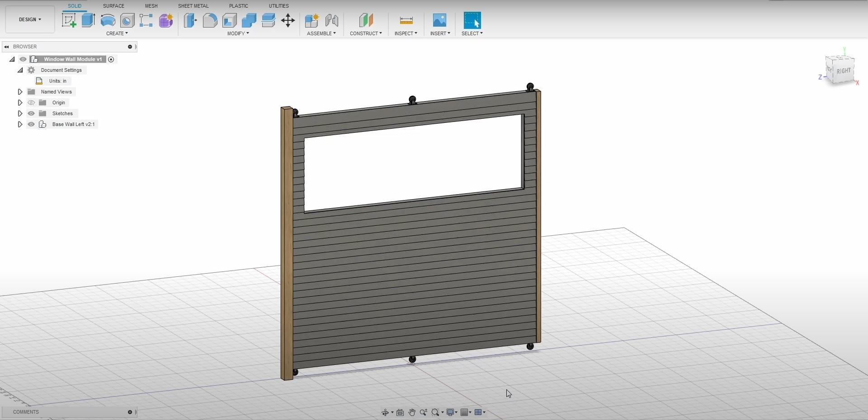Screen dimensions: 868x420
Task: Show the hidden Origin folder
Action: 31,103
